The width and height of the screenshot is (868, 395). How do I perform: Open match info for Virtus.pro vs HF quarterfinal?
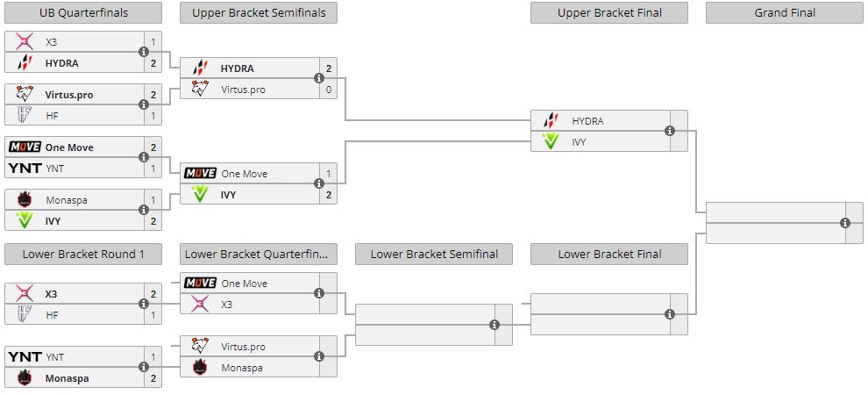[144, 104]
